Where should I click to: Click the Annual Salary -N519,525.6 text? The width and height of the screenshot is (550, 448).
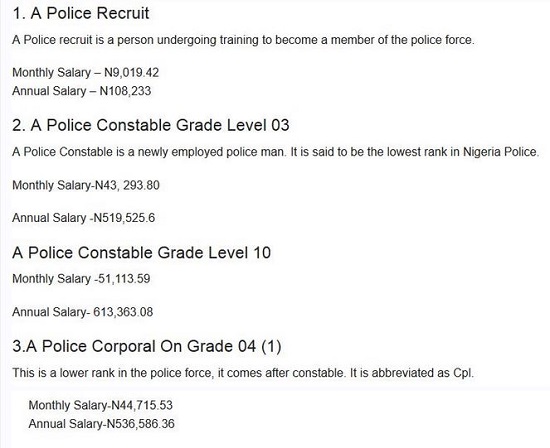(x=83, y=218)
